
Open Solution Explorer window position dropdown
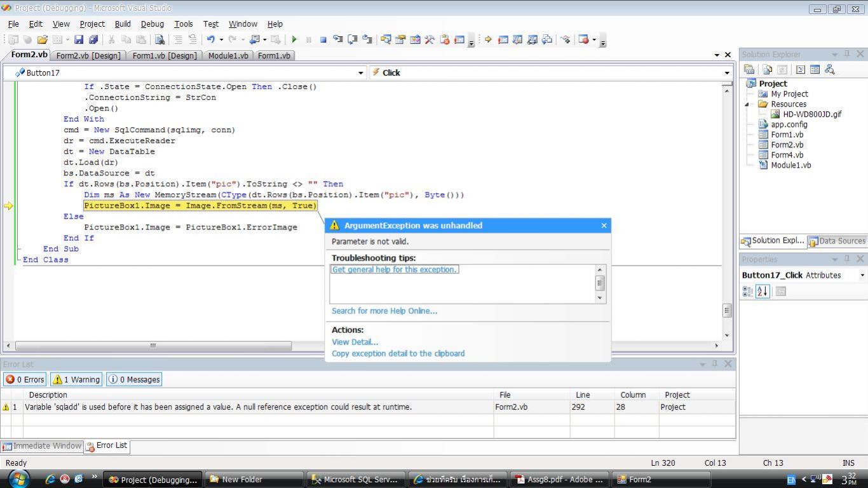click(x=834, y=55)
